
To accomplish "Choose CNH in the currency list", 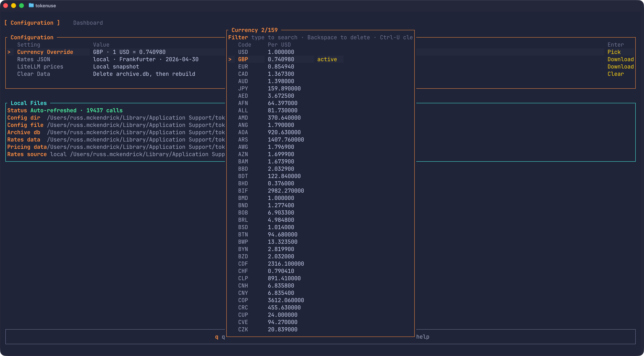I will (320, 286).
